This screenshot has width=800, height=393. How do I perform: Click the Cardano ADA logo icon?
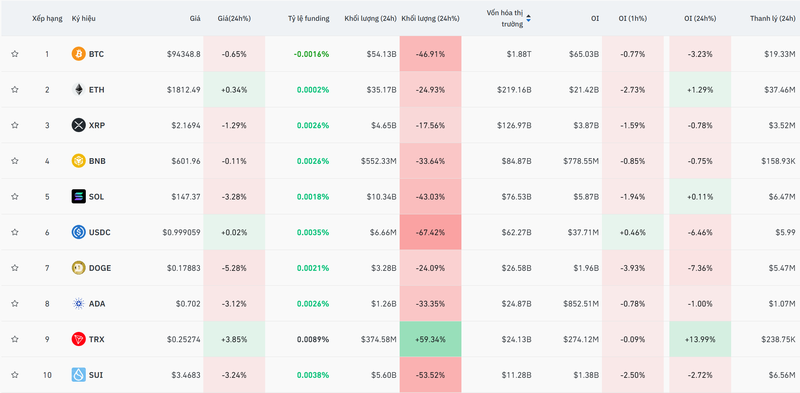(79, 304)
